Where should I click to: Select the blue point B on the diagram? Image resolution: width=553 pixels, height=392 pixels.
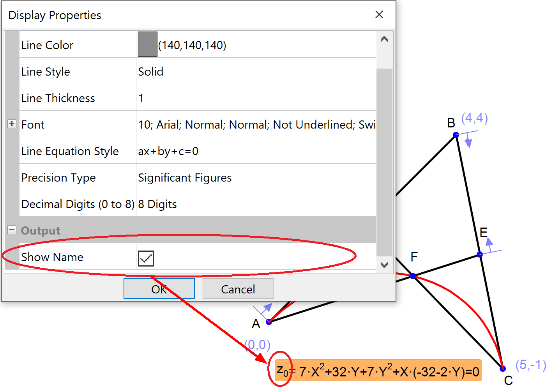[456, 135]
